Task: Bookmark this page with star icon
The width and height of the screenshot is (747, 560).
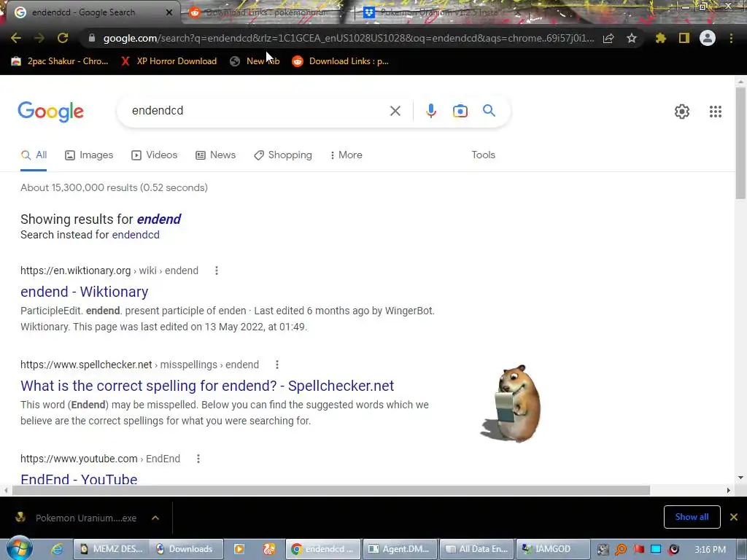Action: 632,38
